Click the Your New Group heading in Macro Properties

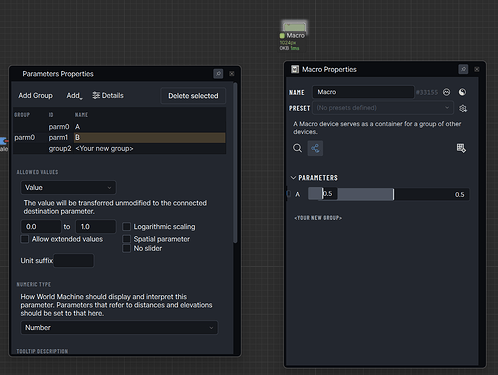click(x=318, y=218)
